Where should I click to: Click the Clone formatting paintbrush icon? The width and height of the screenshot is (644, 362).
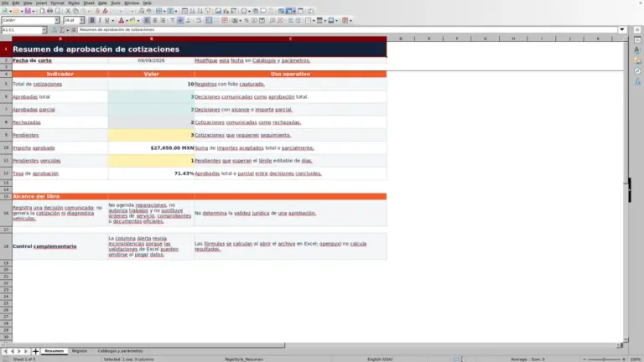tap(97, 11)
